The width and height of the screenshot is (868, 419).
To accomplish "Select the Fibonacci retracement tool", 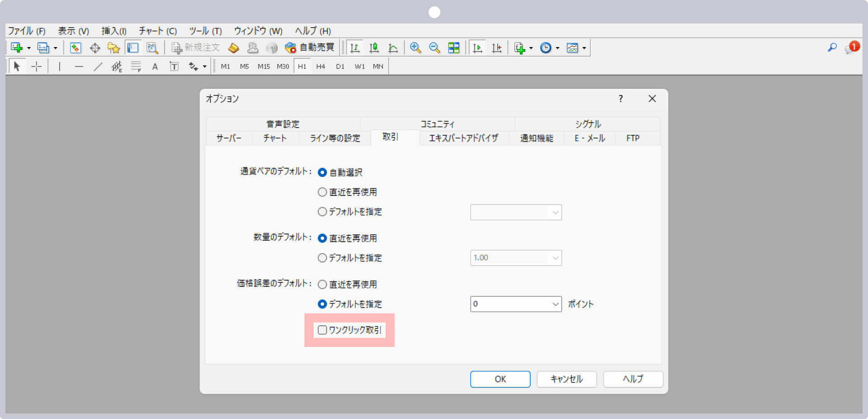I will coord(136,67).
